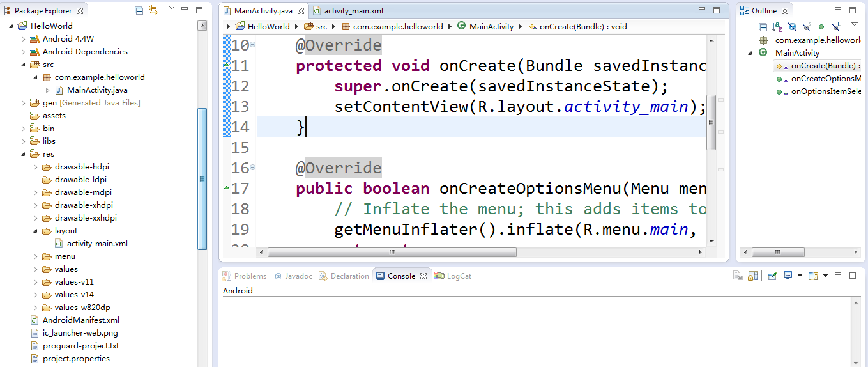Viewport: 868px width, 367px height.
Task: Open Outline view menu triangle
Action: [x=855, y=24]
